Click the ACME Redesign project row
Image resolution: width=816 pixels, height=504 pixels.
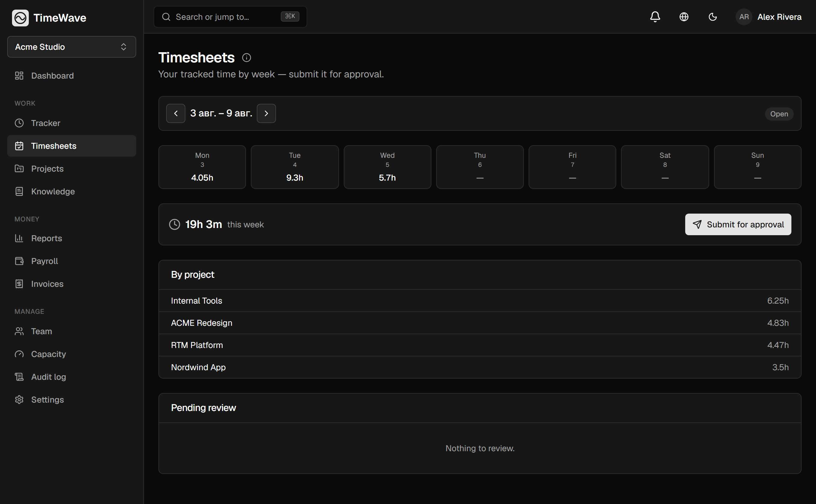pos(480,323)
